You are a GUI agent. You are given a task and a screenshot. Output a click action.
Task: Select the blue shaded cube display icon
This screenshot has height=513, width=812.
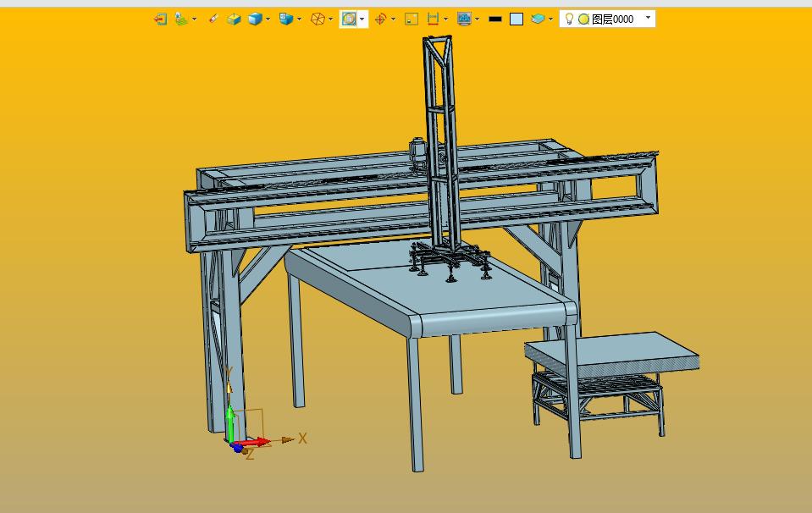[255, 19]
